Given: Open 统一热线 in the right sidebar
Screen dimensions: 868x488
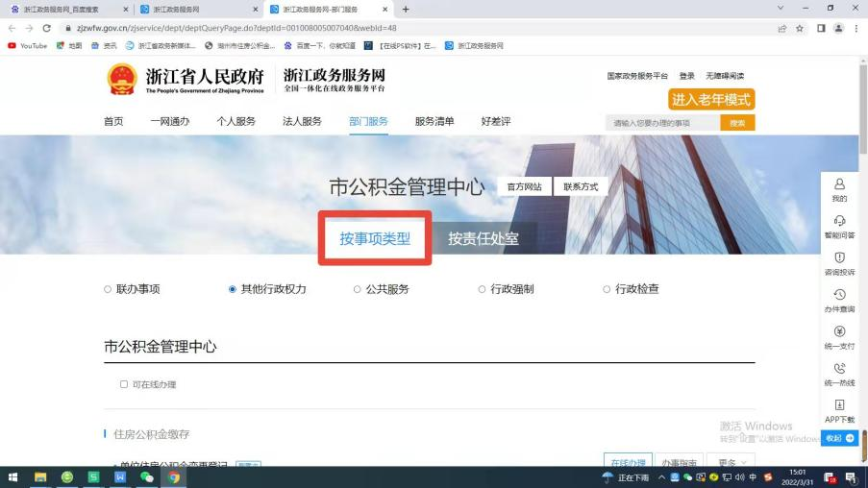Looking at the screenshot, I should (x=839, y=374).
